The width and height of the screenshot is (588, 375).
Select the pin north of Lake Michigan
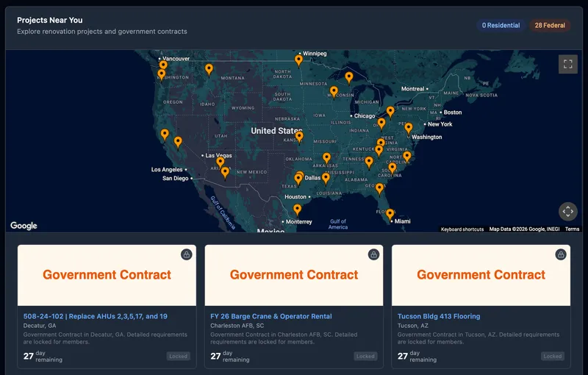tap(348, 79)
